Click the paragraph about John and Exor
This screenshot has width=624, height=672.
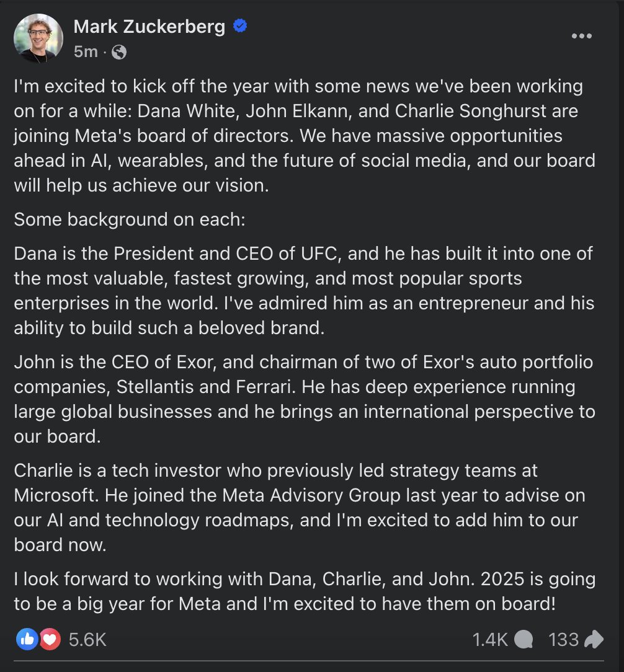305,399
